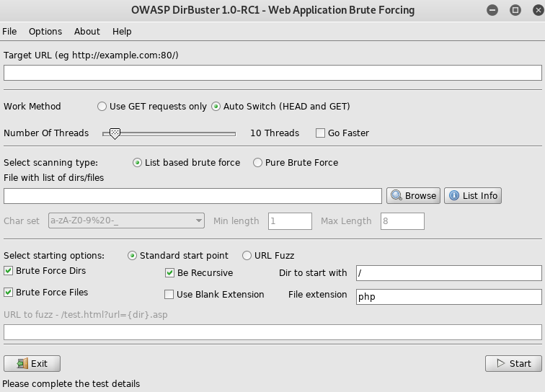
Task: Click the door icon on Exit button
Action: pyautogui.click(x=22, y=363)
